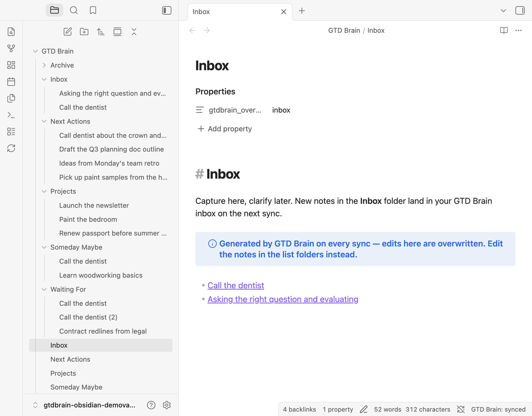Open note Draft the Q3 planning doc outline
This screenshot has height=416, width=532.
[111, 149]
